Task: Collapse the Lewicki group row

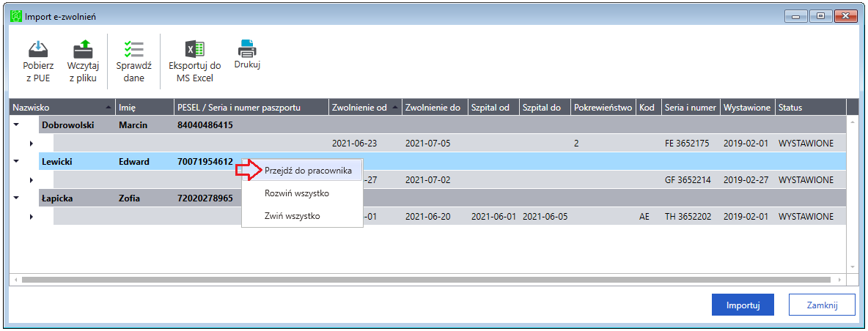Action: tap(17, 161)
